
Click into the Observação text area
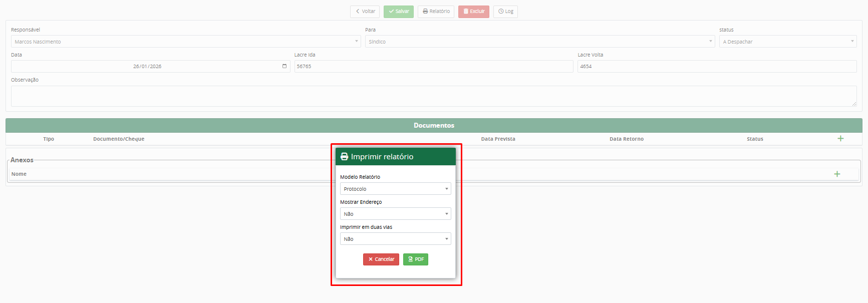click(433, 96)
